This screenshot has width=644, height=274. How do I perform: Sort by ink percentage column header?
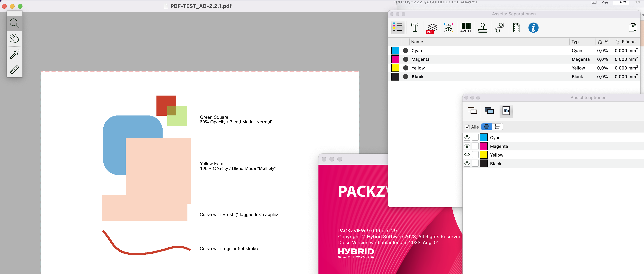click(x=603, y=42)
